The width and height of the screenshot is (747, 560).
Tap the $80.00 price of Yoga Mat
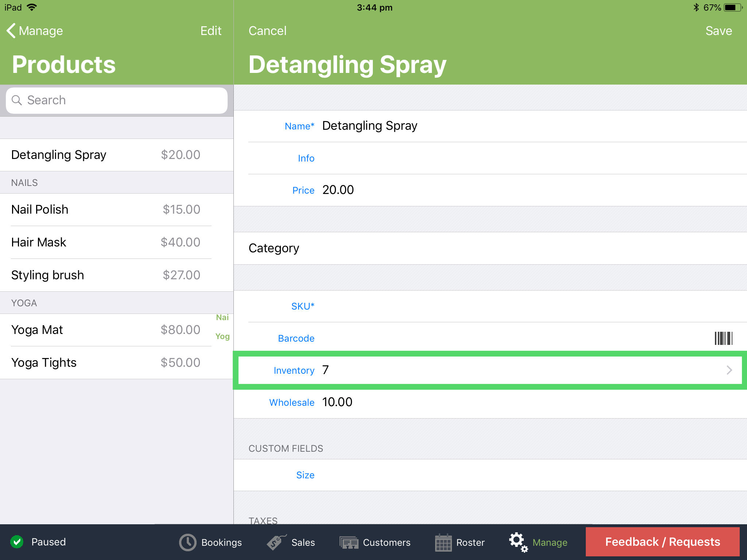(x=181, y=330)
